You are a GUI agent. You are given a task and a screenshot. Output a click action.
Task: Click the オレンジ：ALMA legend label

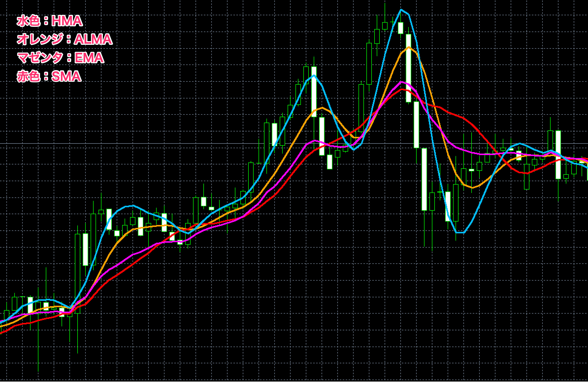[x=65, y=39]
